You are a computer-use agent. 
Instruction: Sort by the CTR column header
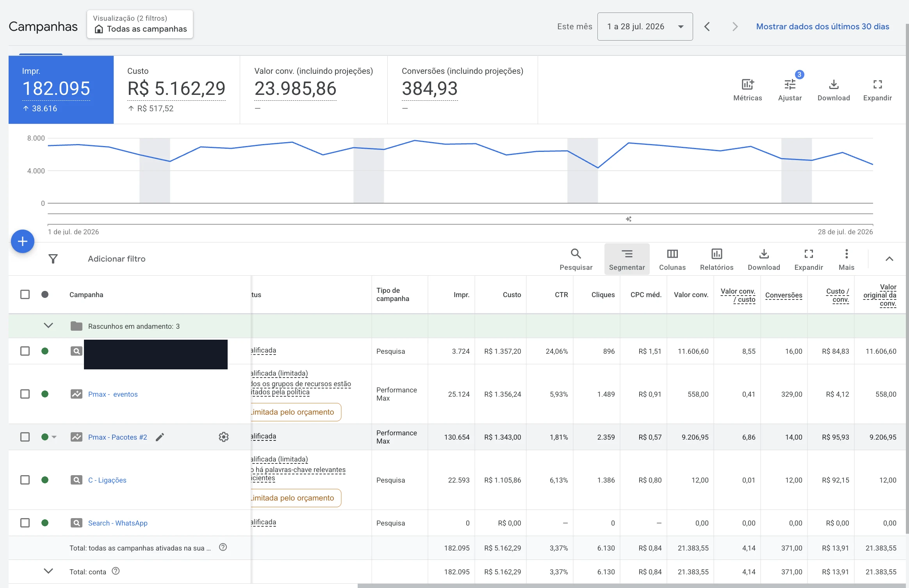point(561,295)
